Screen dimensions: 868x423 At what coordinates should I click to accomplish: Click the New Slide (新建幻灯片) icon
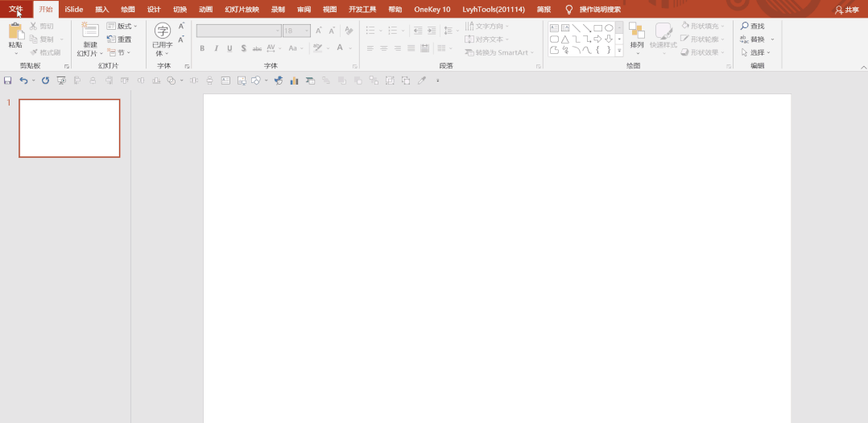[x=89, y=31]
